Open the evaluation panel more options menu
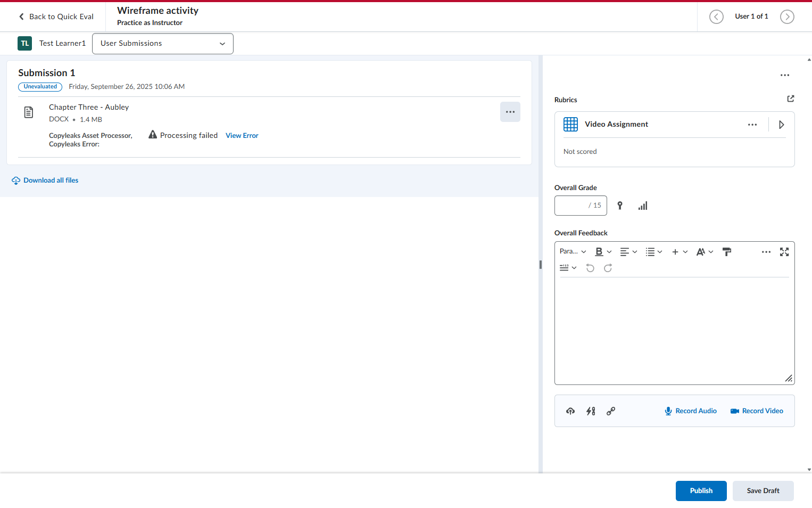The image size is (812, 508). [785, 75]
